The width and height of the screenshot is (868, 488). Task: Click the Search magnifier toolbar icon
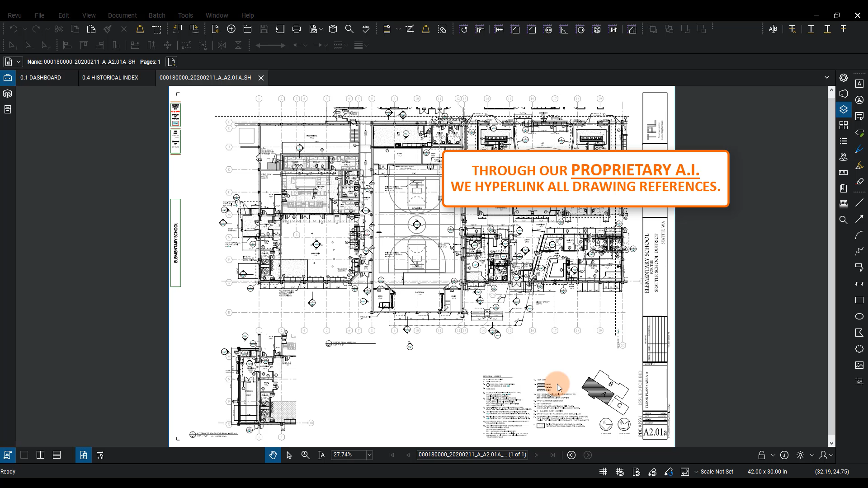[349, 29]
